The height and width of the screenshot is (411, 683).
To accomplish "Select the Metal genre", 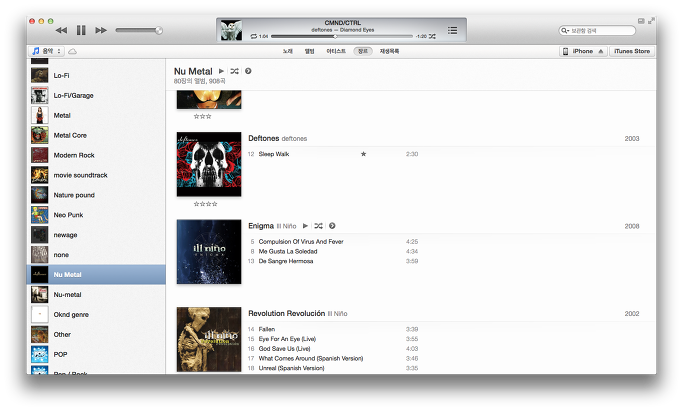I will (x=96, y=115).
